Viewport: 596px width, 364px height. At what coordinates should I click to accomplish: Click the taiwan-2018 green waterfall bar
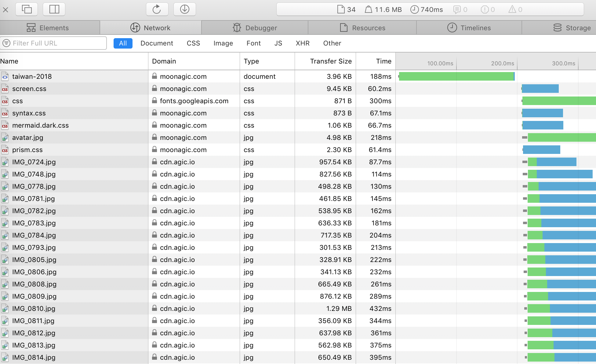coord(456,76)
